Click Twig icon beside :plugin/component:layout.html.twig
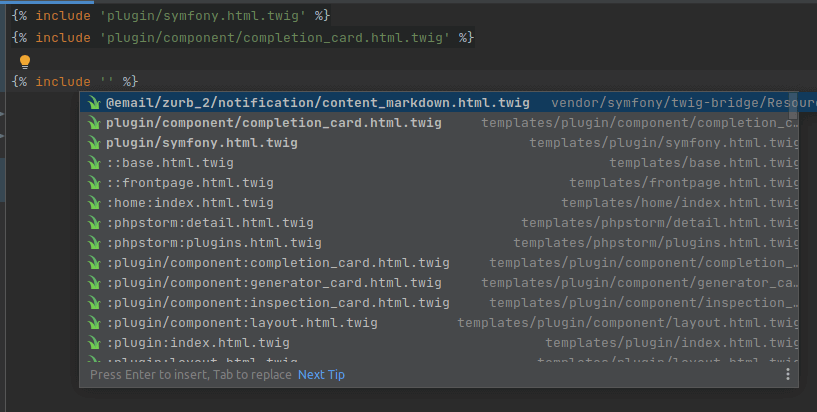 click(94, 323)
